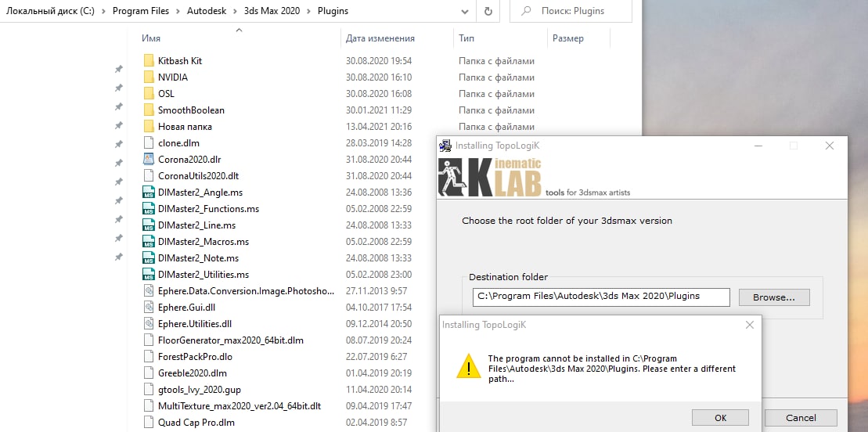Click DIMaster2_Utilities.ms script icon
The width and height of the screenshot is (868, 432).
click(149, 274)
